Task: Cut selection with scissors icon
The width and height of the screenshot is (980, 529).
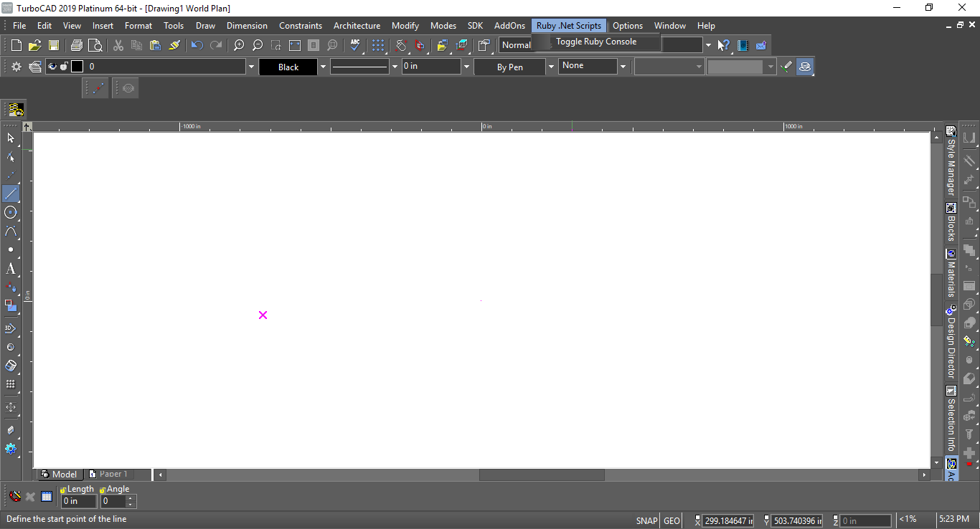Action: coord(118,45)
